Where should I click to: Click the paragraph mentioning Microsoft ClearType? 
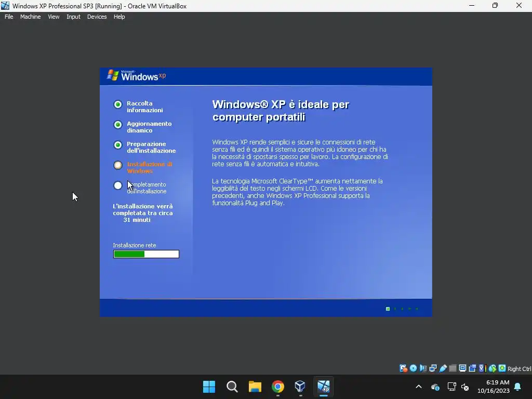click(x=297, y=192)
